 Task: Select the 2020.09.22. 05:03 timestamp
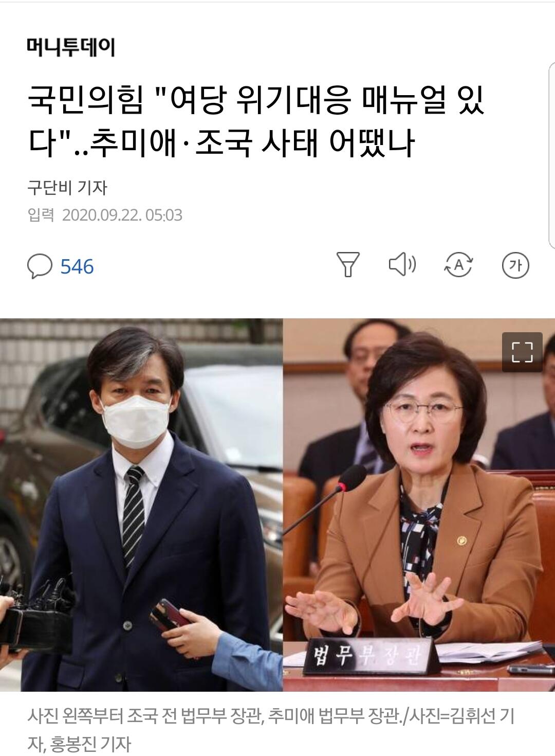122,215
